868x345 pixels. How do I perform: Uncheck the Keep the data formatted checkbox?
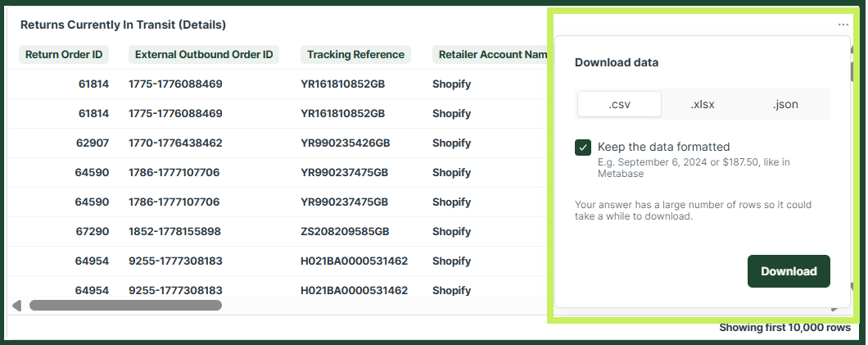click(x=583, y=148)
